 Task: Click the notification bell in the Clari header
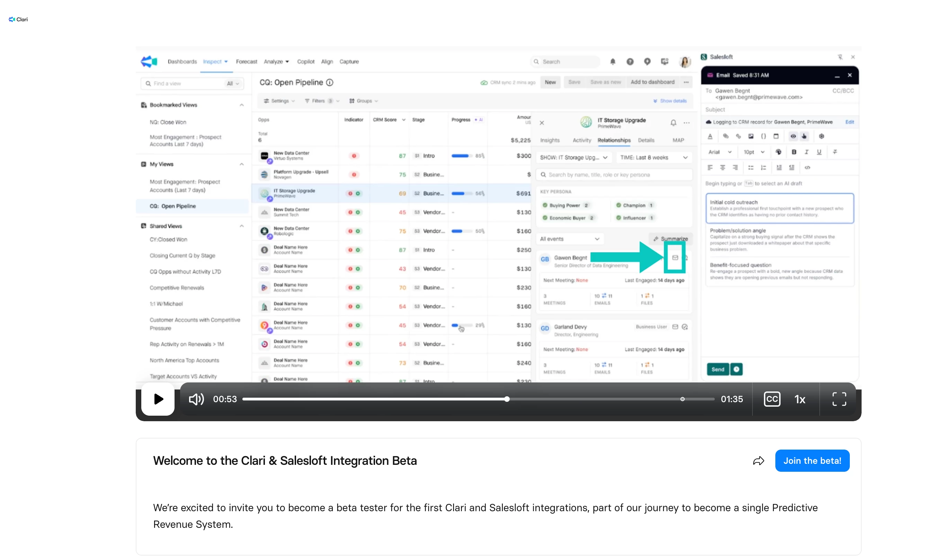click(x=612, y=62)
